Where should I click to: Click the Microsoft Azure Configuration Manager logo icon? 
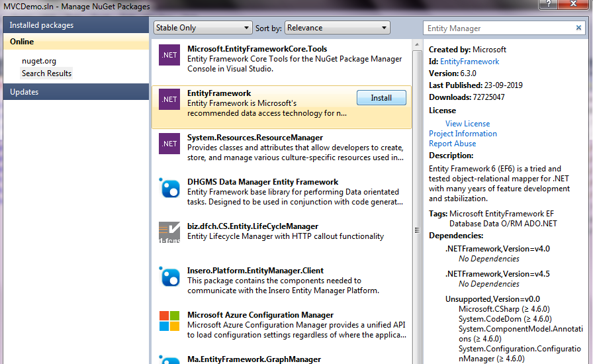click(x=169, y=321)
